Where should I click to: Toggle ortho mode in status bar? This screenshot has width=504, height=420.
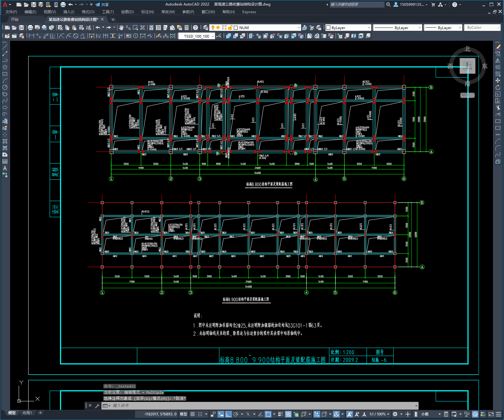pyautogui.click(x=229, y=414)
